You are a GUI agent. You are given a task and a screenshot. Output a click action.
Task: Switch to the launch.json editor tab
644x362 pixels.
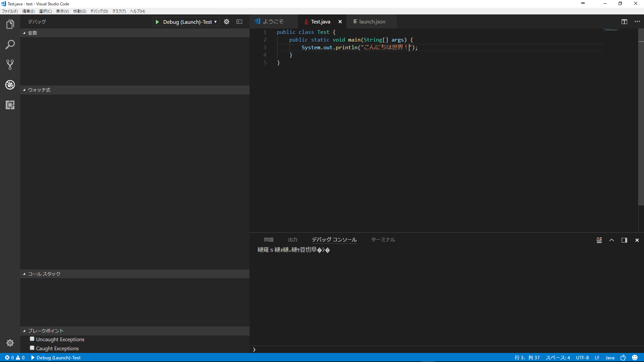pos(372,22)
